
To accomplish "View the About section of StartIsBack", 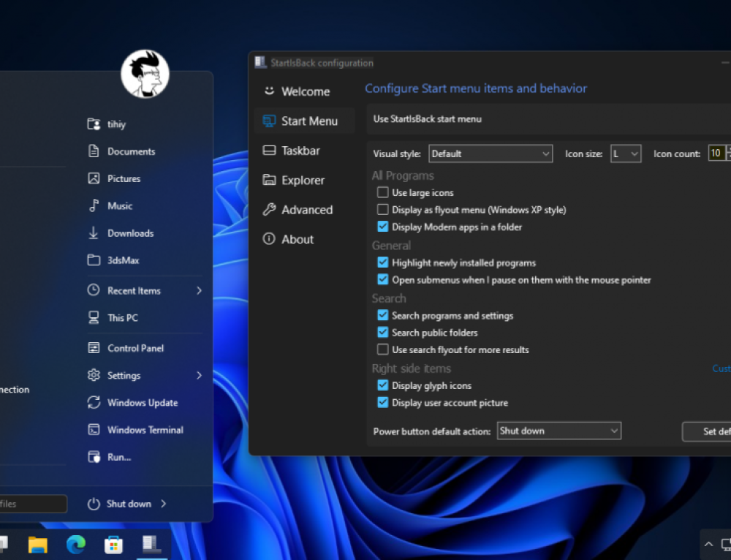I will pos(297,239).
